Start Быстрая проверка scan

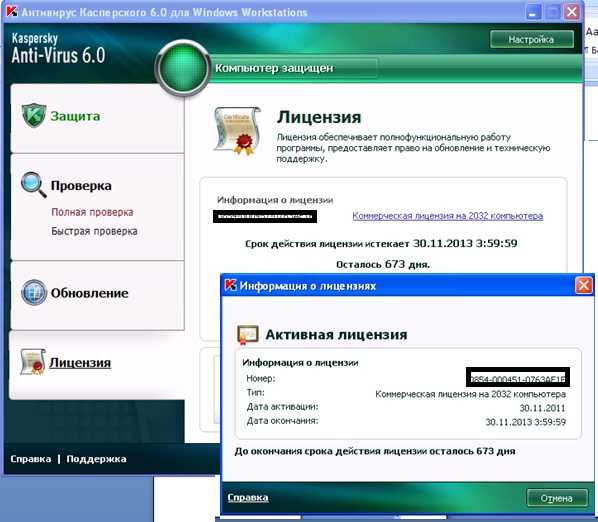click(x=94, y=231)
